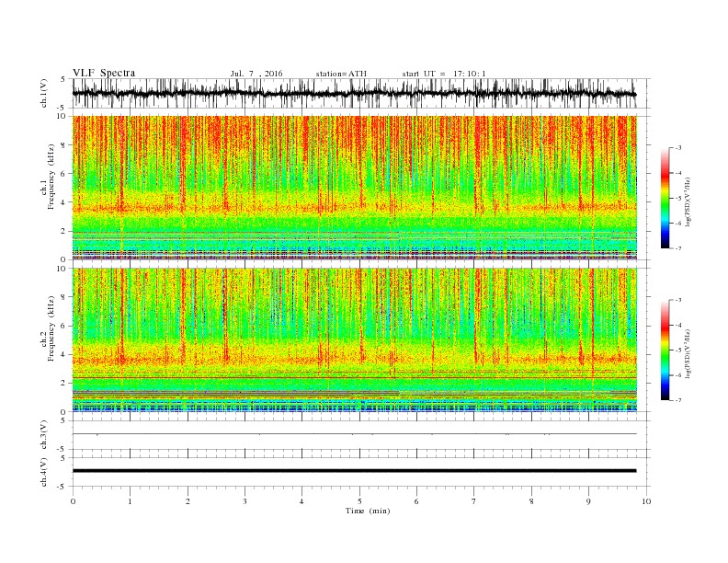The image size is (728, 563).
Task: Click the "VLF Spectra" plot title
Action: [x=104, y=73]
